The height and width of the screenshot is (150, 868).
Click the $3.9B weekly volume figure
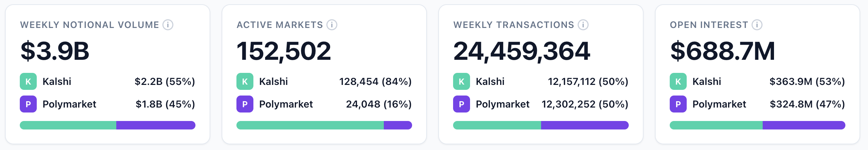pos(55,51)
